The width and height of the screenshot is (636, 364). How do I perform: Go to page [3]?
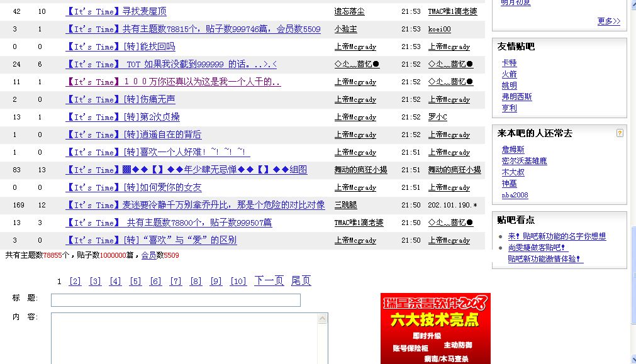click(x=95, y=281)
